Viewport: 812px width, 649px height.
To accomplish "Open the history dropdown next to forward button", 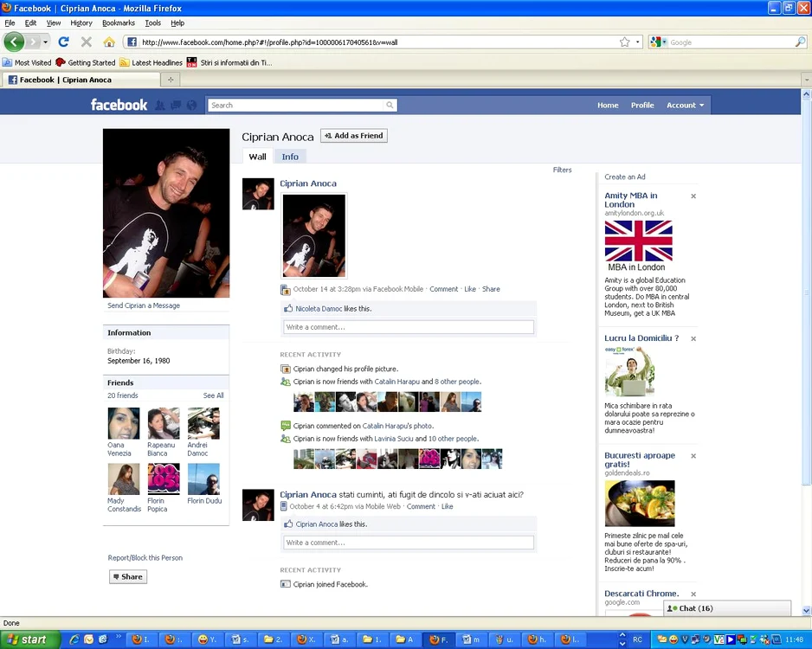I will [x=46, y=42].
